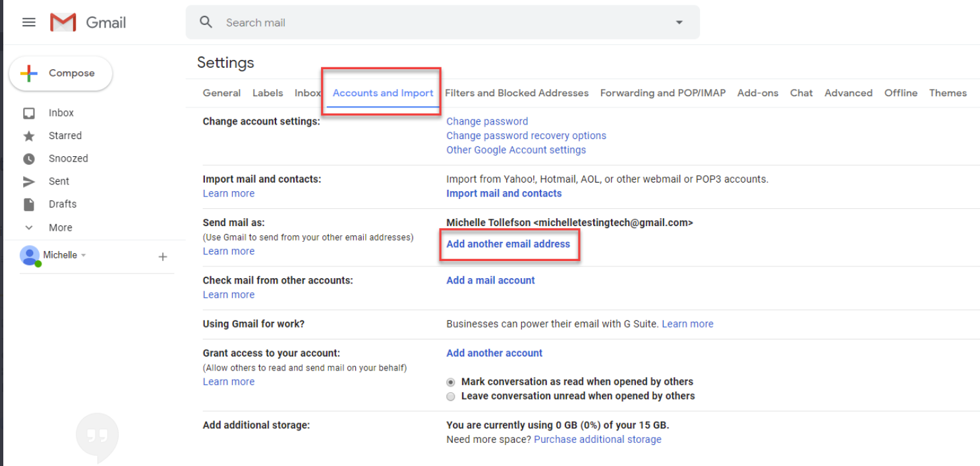This screenshot has height=466, width=980.
Task: Select Mark conversation as read radio button
Action: (x=451, y=382)
